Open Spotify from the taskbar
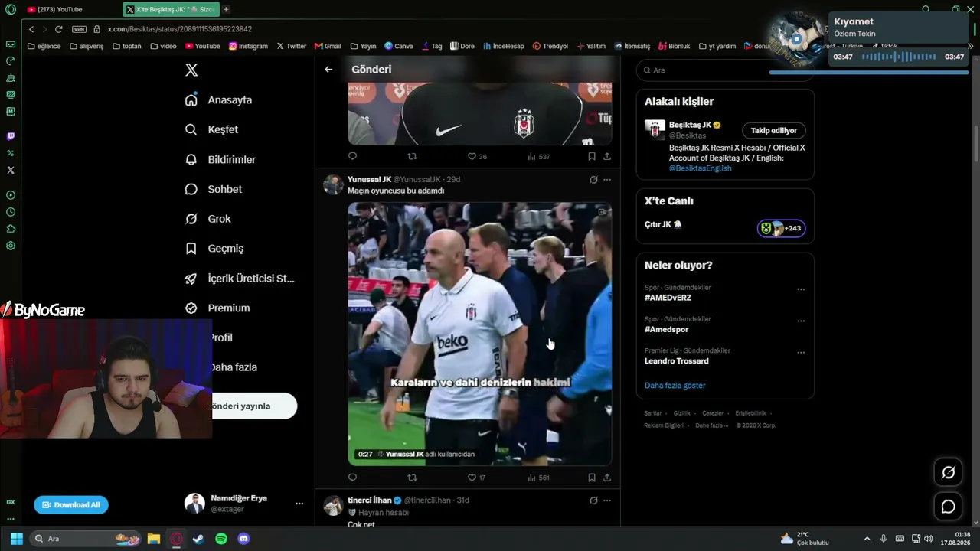The height and width of the screenshot is (551, 980). (x=221, y=539)
